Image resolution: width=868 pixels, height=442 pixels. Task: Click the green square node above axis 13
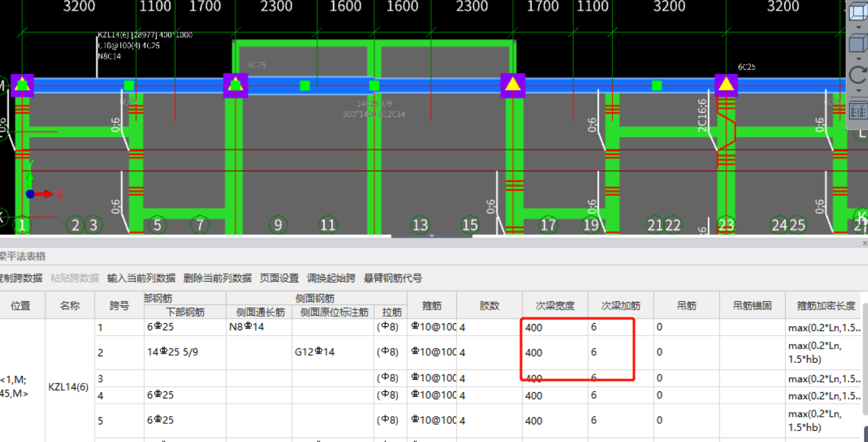pos(374,86)
